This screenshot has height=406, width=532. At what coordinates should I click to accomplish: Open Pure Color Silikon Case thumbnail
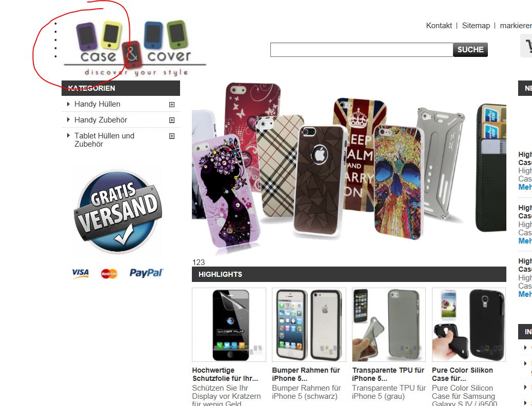[x=469, y=324]
